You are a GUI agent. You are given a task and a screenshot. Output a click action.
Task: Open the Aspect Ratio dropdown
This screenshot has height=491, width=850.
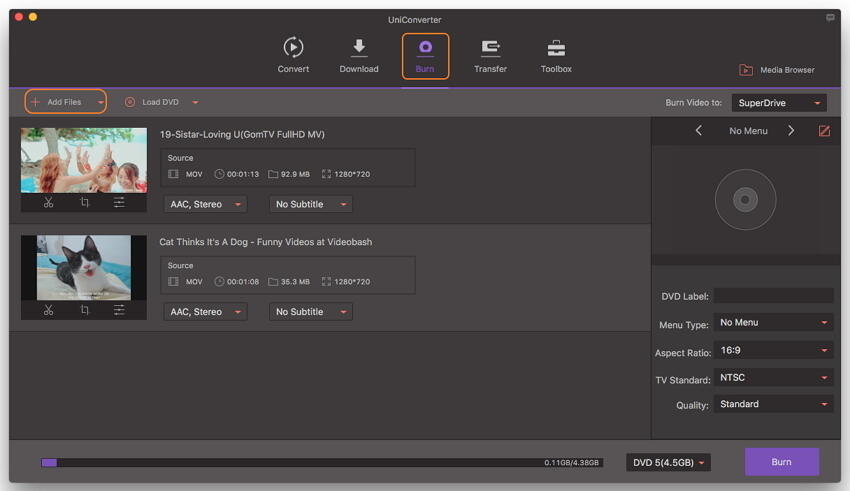pyautogui.click(x=773, y=350)
